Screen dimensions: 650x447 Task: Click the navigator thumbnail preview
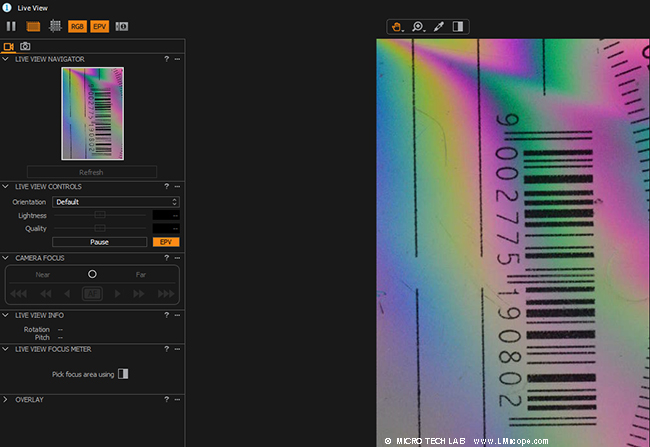coord(92,114)
